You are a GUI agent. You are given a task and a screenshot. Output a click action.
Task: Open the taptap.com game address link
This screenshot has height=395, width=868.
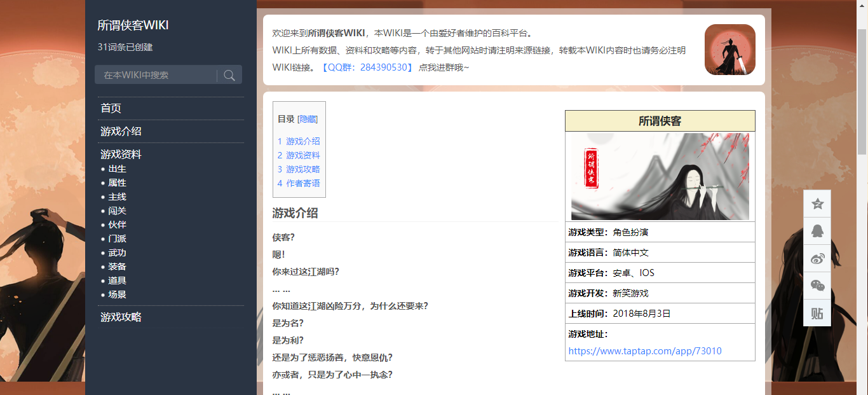[x=645, y=351]
